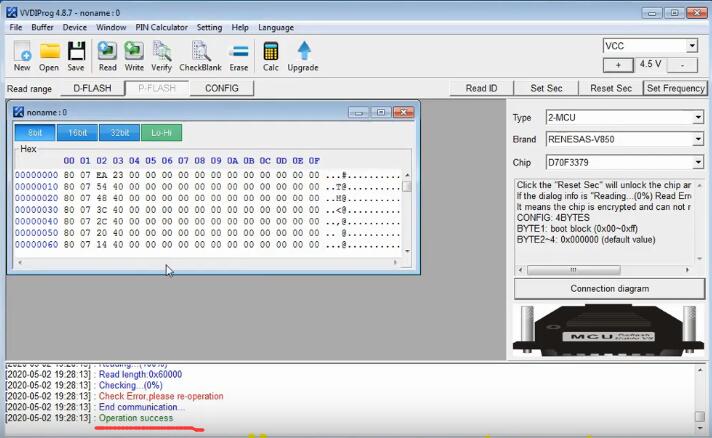The image size is (712, 438).
Task: Open the Setting menu
Action: point(209,27)
